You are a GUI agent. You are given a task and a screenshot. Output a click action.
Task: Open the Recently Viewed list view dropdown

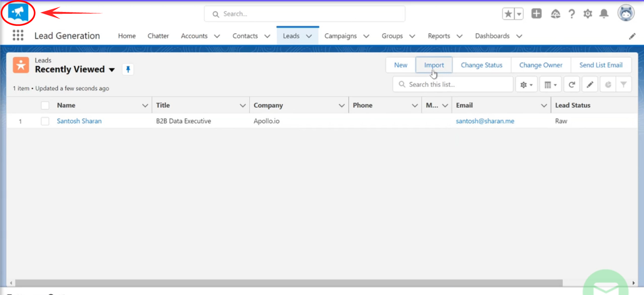(x=111, y=70)
